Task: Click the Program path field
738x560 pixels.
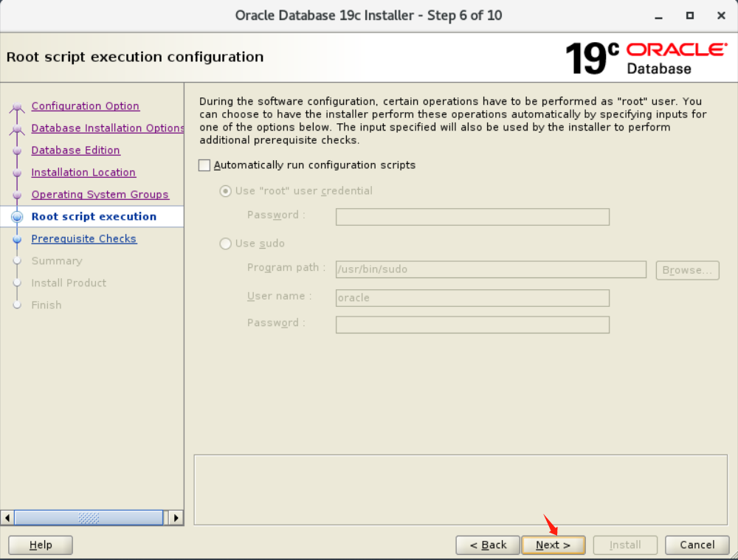Action: [x=491, y=269]
